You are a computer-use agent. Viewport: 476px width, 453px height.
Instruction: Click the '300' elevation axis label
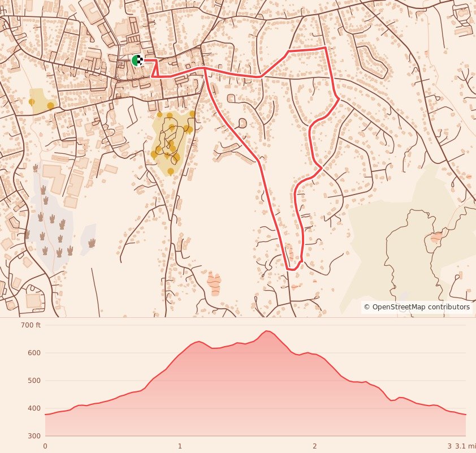pyautogui.click(x=34, y=436)
